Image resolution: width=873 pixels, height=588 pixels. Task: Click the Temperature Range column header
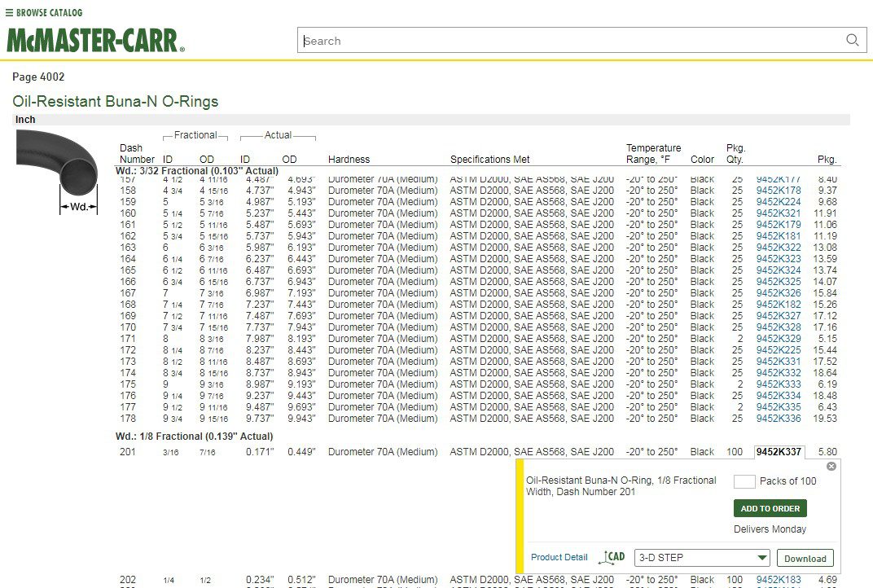click(653, 154)
